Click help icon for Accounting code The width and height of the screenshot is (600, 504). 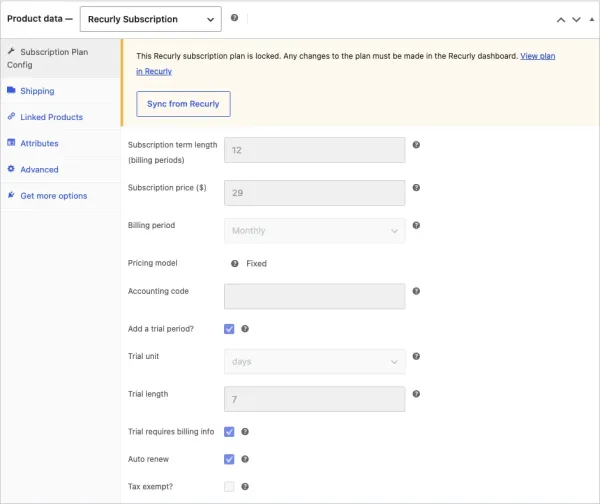tap(416, 291)
